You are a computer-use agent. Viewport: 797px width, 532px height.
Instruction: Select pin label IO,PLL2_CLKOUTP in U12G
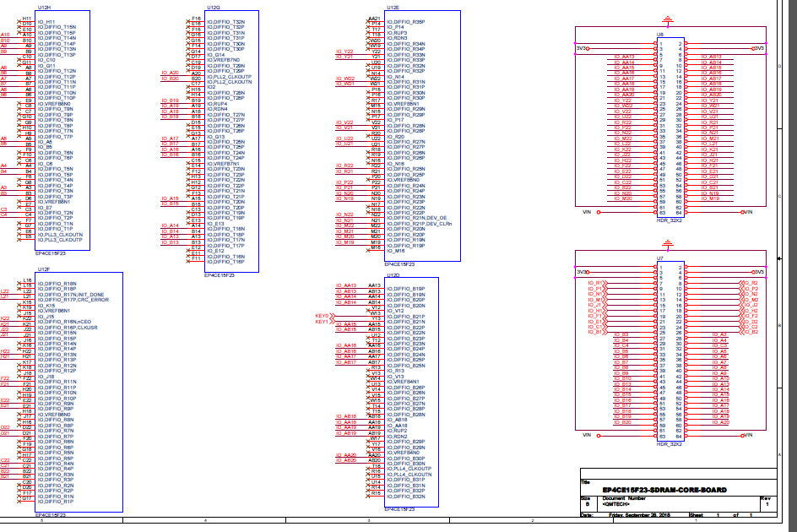(x=230, y=76)
